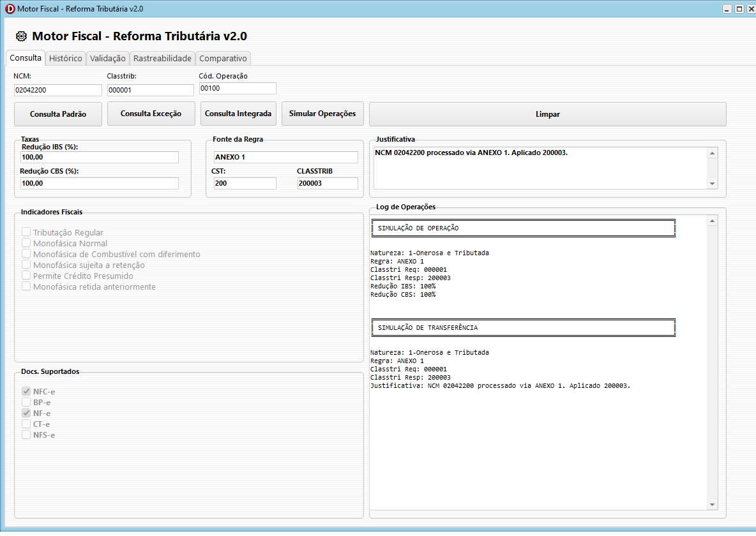Start Simular Operações
Image resolution: width=756 pixels, height=536 pixels.
(x=322, y=114)
